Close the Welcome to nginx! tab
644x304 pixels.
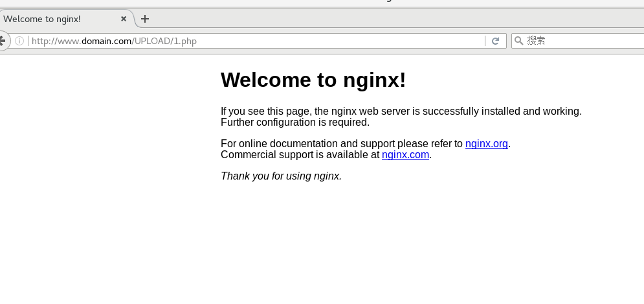coord(123,19)
